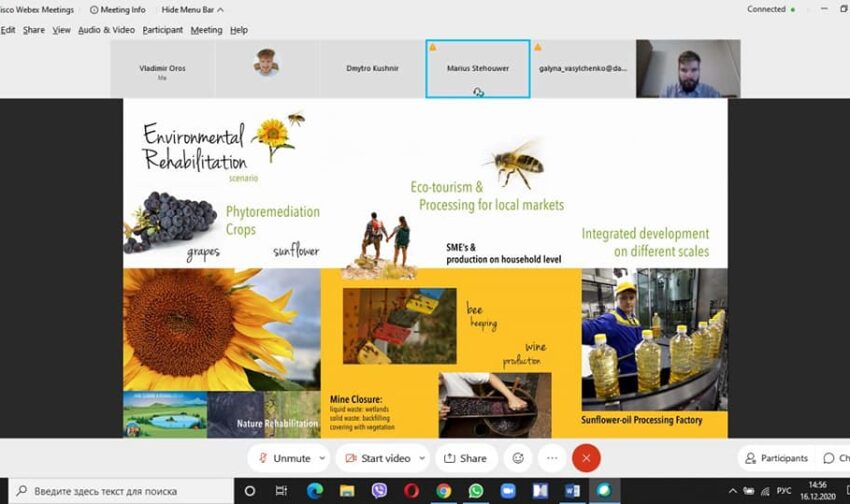Viewport: 850px width, 504px height.
Task: Open the Audio & Video menu
Action: (x=106, y=30)
